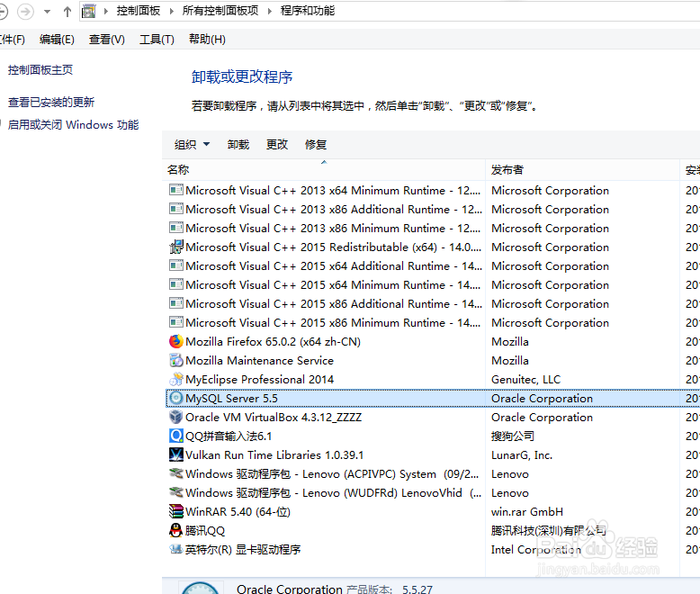Image resolution: width=700 pixels, height=594 pixels.
Task: Select 腾讯QQ program name
Action: [205, 531]
